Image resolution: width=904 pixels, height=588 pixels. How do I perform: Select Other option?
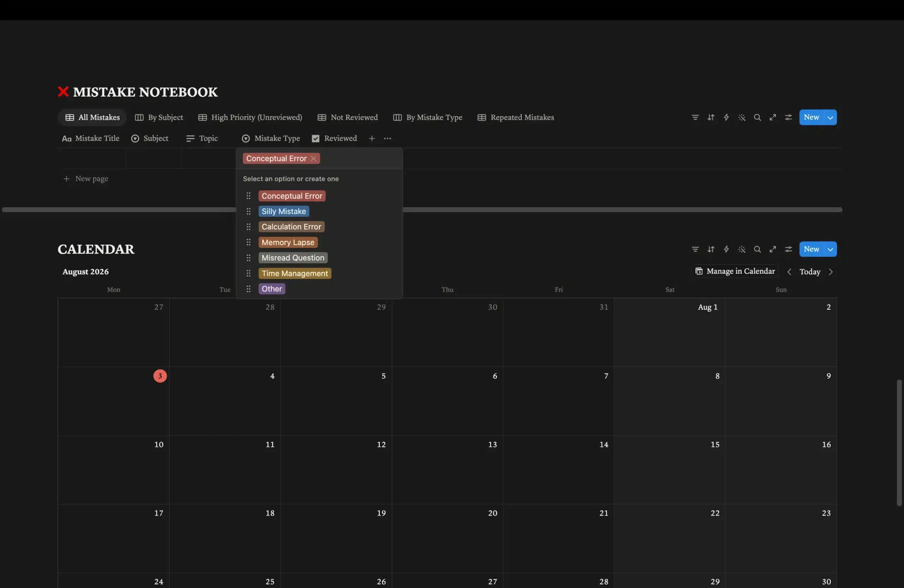tap(272, 289)
